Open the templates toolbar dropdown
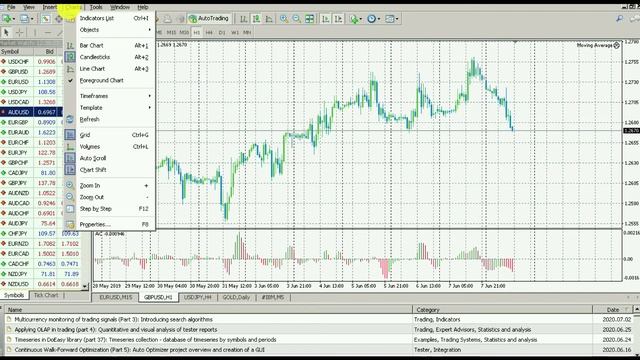This screenshot has width=640, height=360. 391,19
